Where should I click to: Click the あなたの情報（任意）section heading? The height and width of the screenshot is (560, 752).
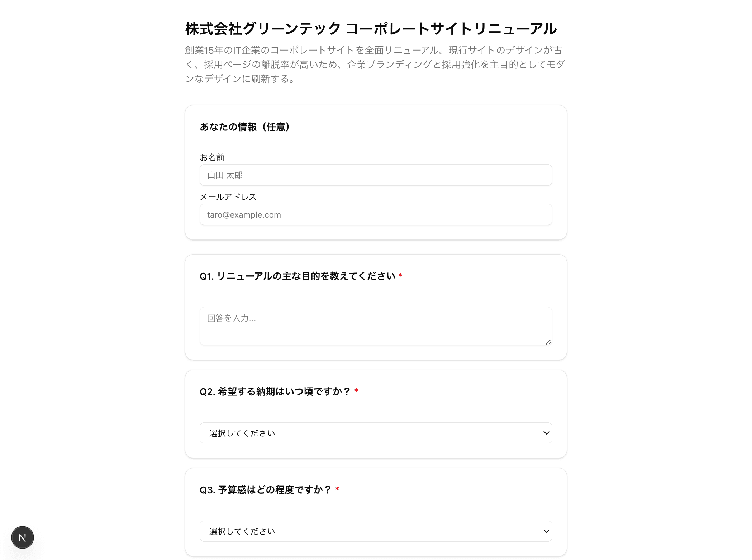pyautogui.click(x=245, y=127)
